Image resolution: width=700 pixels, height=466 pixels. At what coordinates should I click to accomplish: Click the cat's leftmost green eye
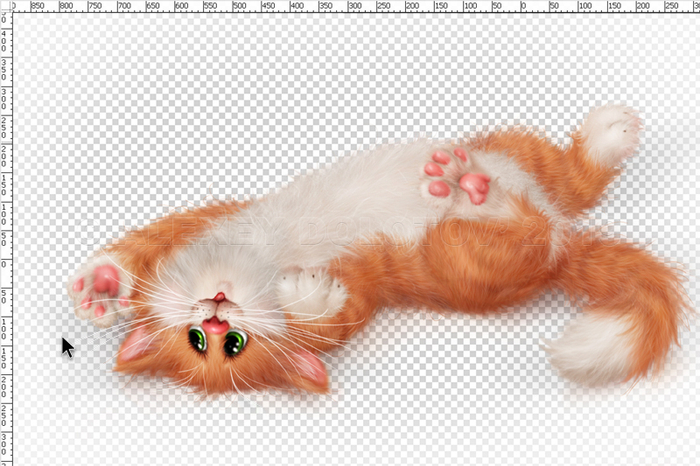point(198,340)
